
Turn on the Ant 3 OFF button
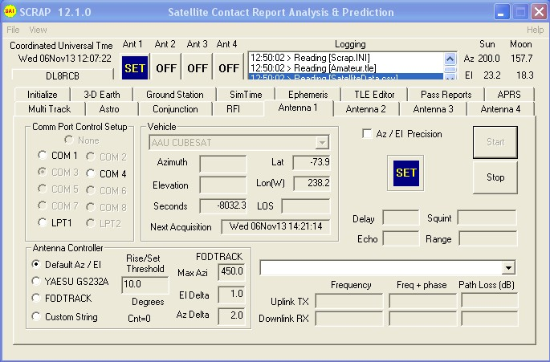coord(197,68)
